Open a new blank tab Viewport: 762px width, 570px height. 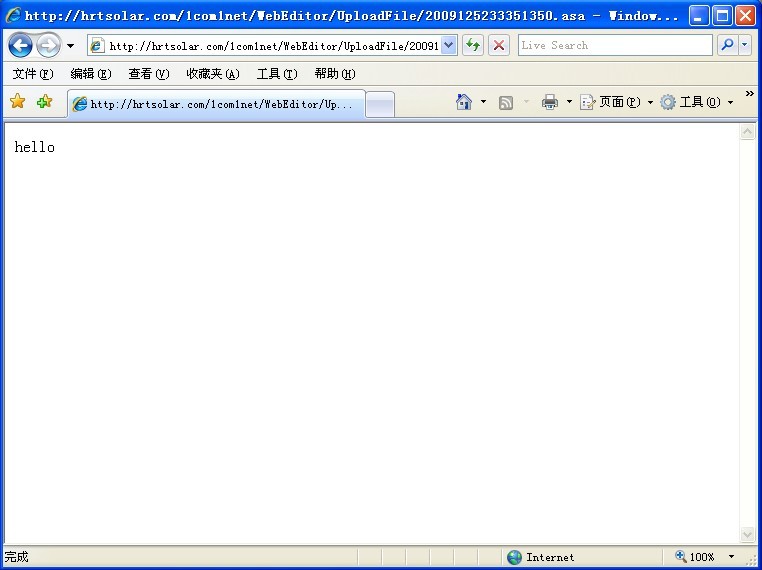[380, 104]
